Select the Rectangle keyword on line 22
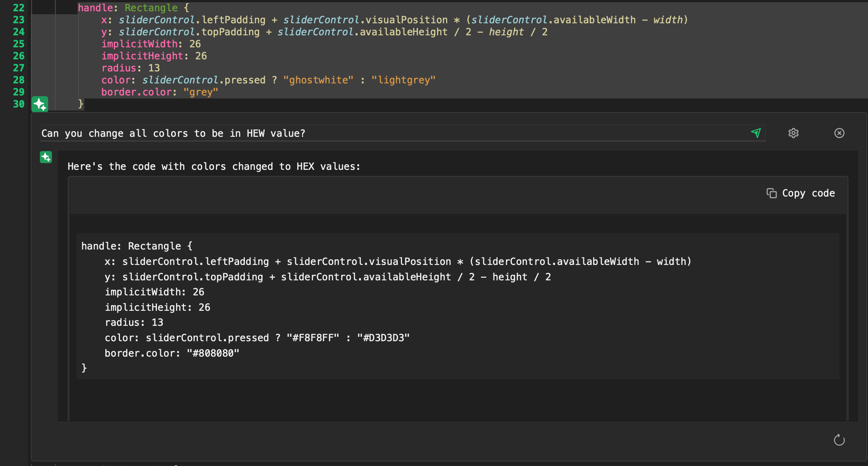 (x=151, y=8)
